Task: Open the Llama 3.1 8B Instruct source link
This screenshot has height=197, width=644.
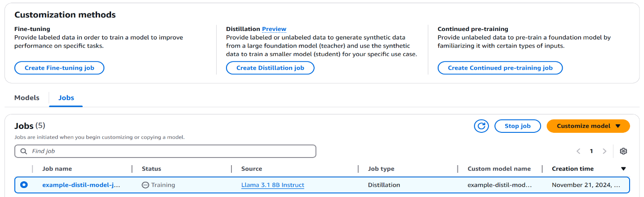Action: (273, 185)
